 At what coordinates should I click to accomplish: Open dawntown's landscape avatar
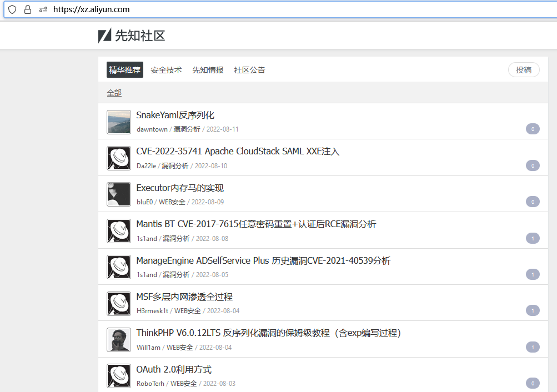click(x=119, y=122)
